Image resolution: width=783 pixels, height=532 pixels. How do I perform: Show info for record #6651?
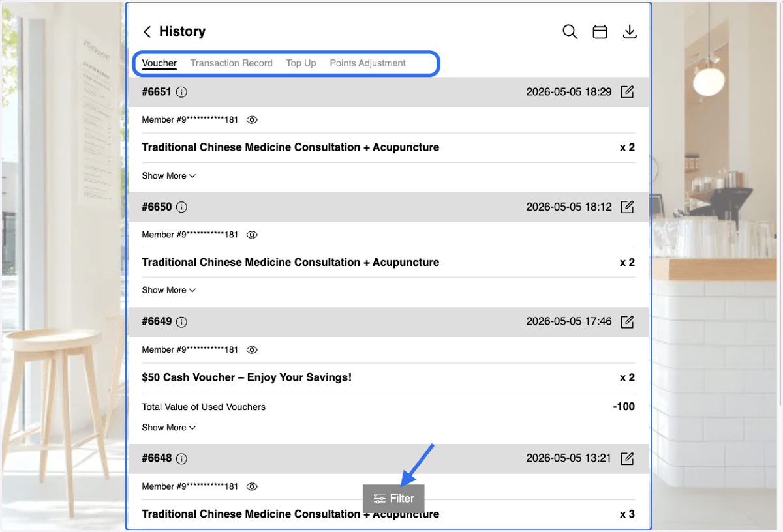click(182, 92)
